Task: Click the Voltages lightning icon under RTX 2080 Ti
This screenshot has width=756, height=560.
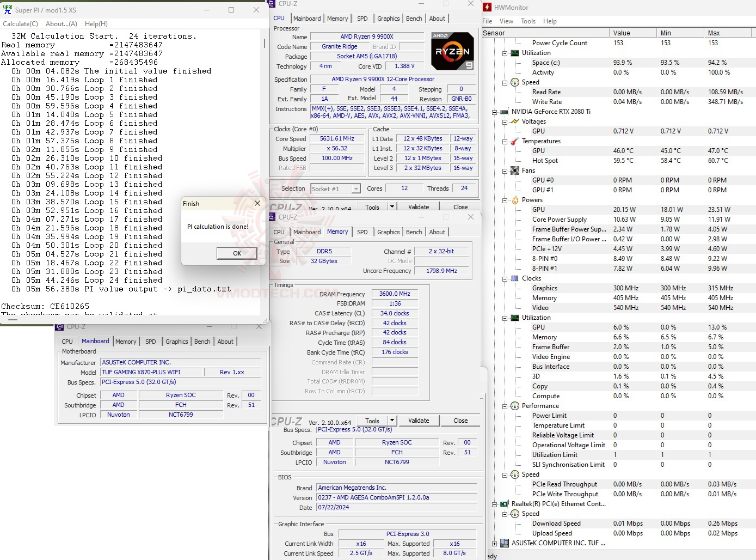Action: coord(515,121)
